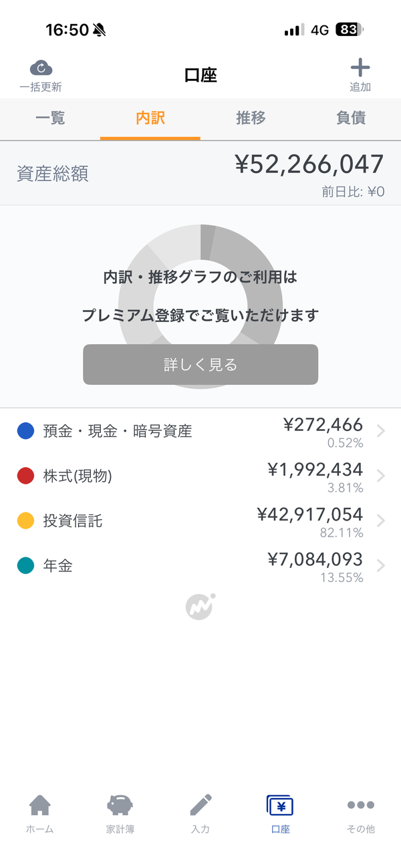Tap the 詳しく見る button

tap(200, 364)
